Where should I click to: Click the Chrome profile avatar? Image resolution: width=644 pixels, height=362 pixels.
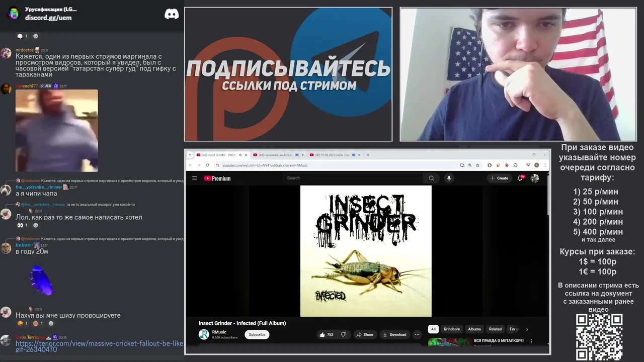pyautogui.click(x=536, y=165)
